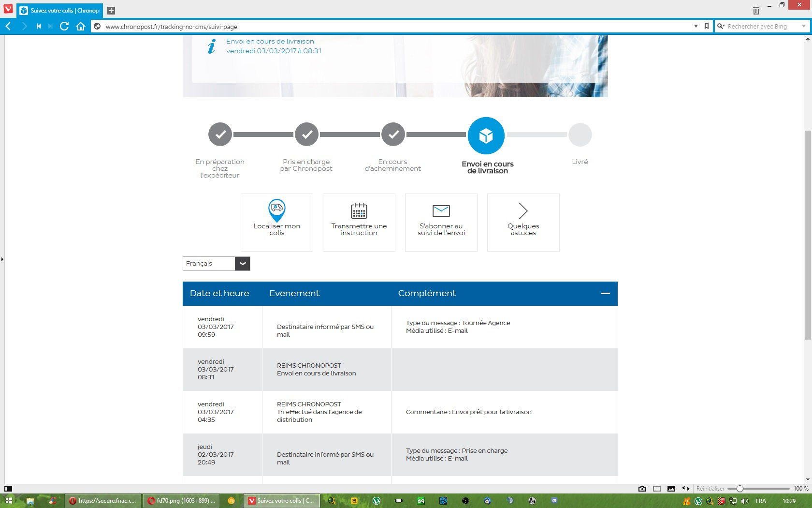Switch to the secure.fnac.com Opera window

[x=103, y=501]
